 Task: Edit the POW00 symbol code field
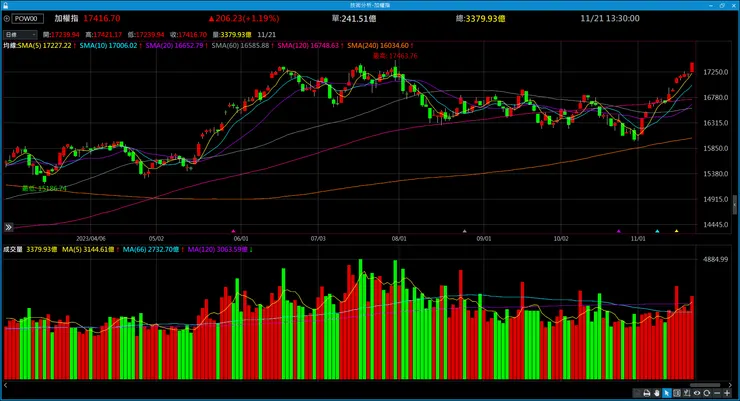coord(27,19)
